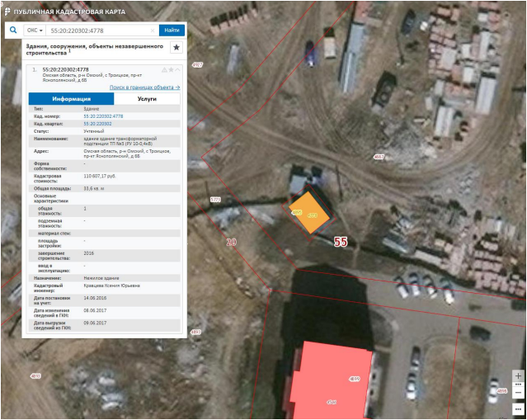Image resolution: width=527 pixels, height=420 pixels.
Task: Switch to the Услуги tab
Action: click(x=147, y=98)
